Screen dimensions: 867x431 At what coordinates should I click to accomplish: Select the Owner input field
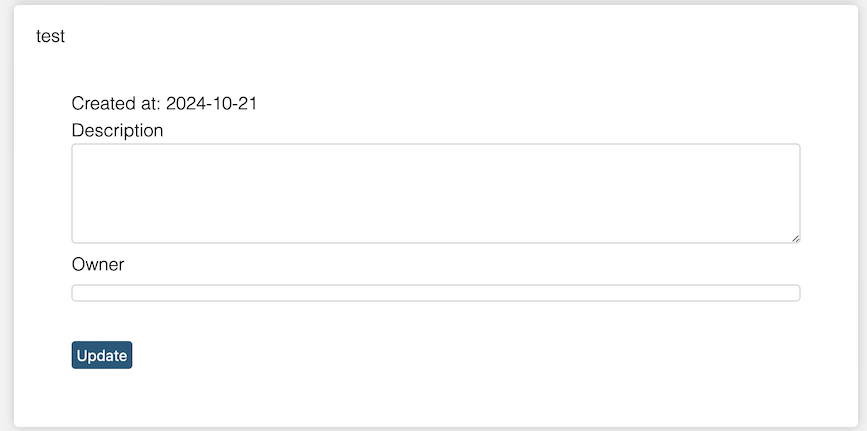tap(436, 293)
